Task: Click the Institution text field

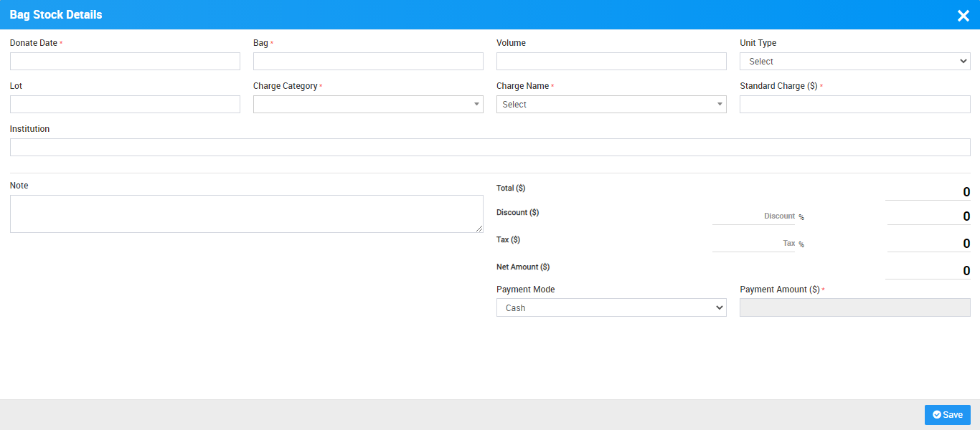Action: click(490, 148)
